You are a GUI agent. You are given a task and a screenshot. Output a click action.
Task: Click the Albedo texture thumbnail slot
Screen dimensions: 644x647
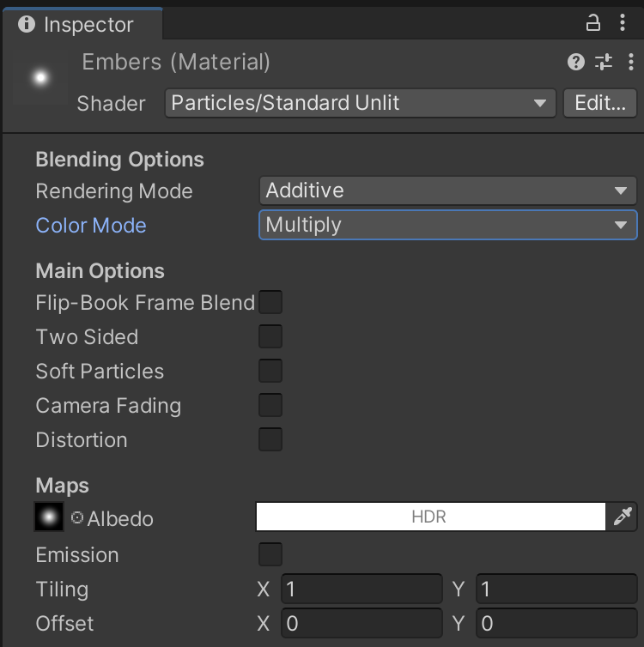tap(49, 517)
